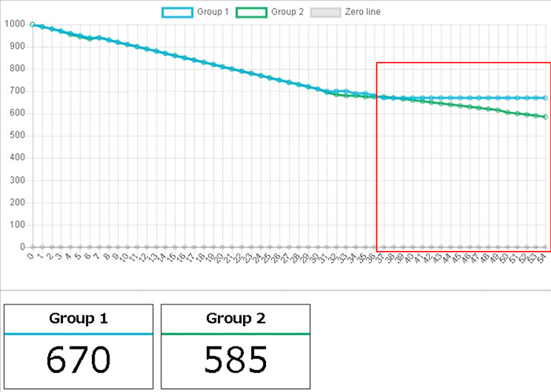Viewport: 551px width, 392px height.
Task: Click the green underline in Group 2 card
Action: (235, 335)
